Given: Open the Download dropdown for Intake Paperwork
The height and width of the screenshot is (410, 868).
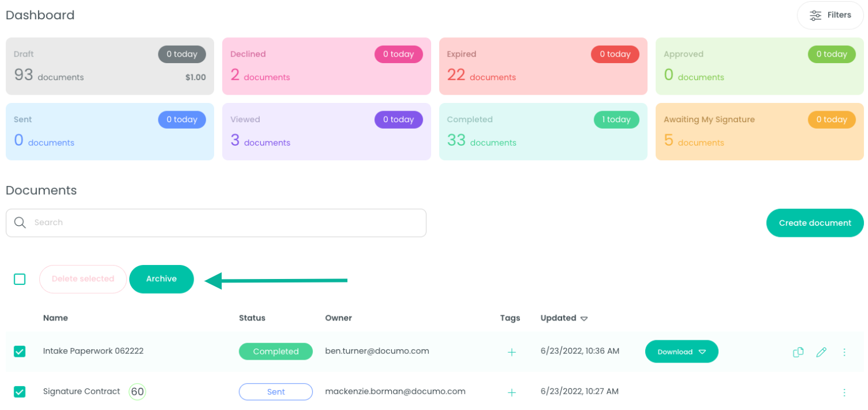Looking at the screenshot, I should pos(702,352).
